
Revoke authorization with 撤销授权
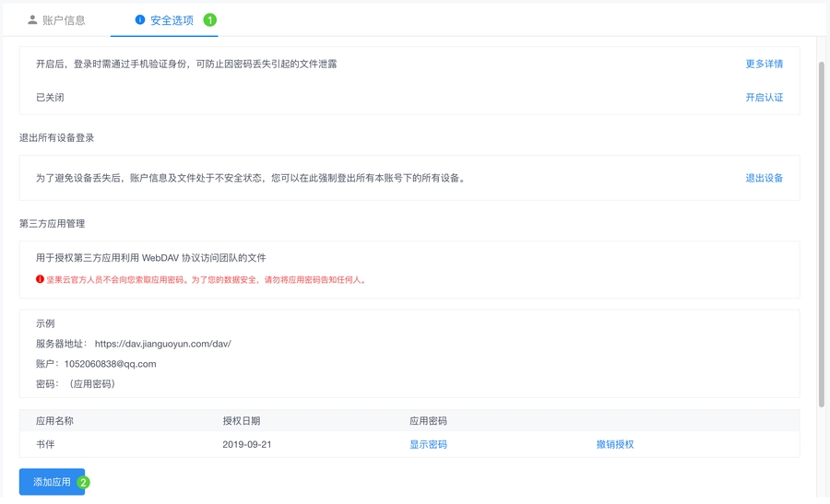pos(614,444)
